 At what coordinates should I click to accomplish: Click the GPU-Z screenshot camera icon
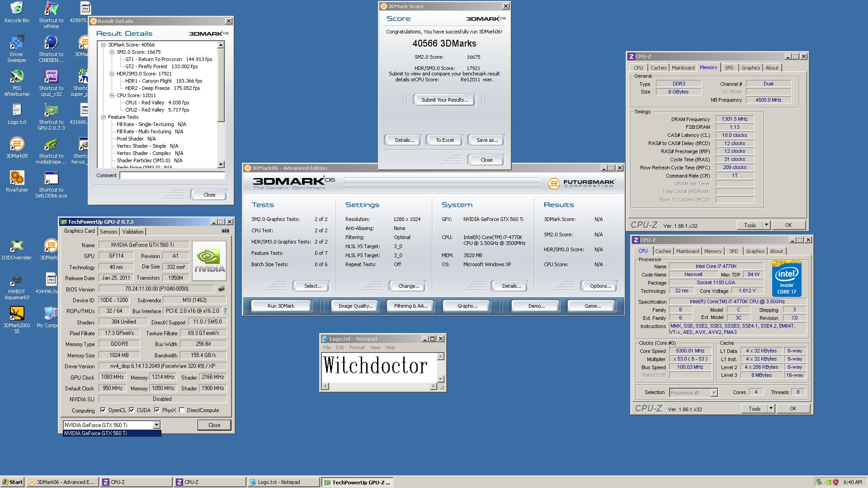pos(226,231)
